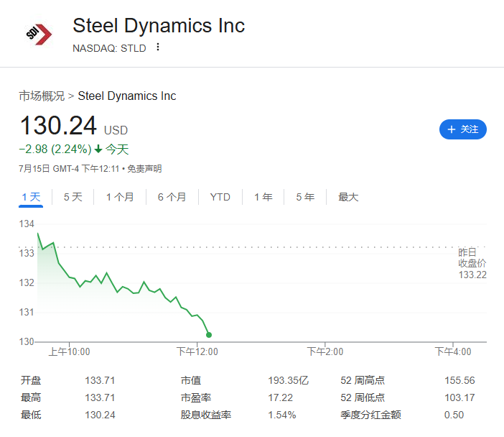Click the SDI company logo
Viewport: 504px width, 437px height.
39,34
